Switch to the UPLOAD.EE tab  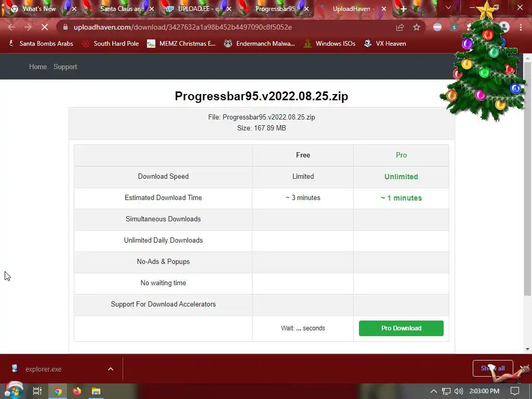click(198, 9)
